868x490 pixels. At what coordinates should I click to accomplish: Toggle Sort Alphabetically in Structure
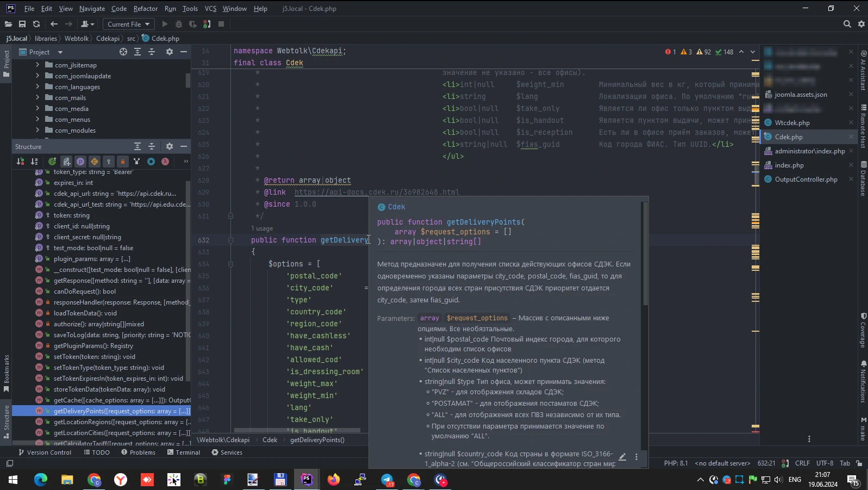click(34, 162)
